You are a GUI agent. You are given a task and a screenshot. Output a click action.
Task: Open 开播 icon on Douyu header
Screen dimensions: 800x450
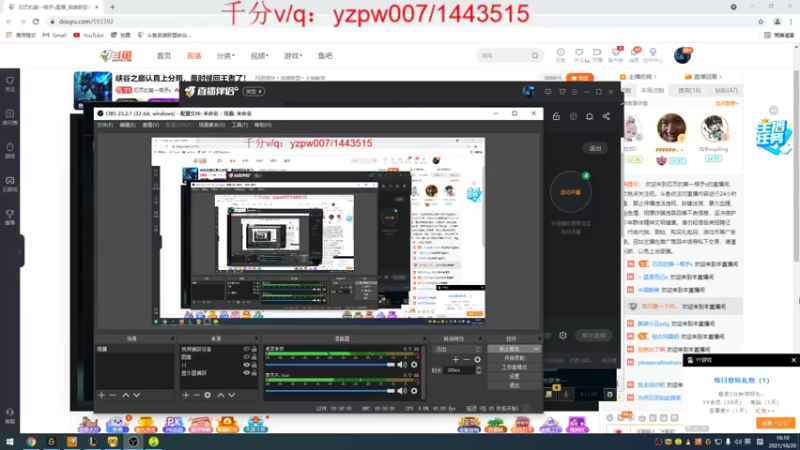coord(597,55)
